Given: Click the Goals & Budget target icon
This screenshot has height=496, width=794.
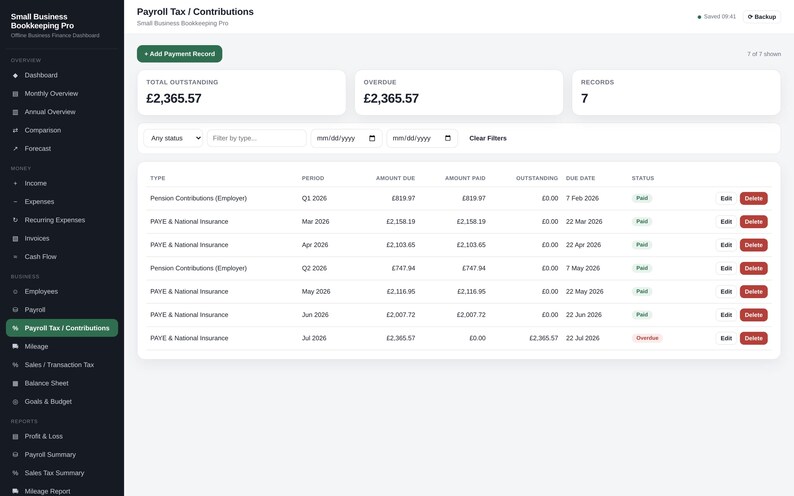Looking at the screenshot, I should point(15,402).
